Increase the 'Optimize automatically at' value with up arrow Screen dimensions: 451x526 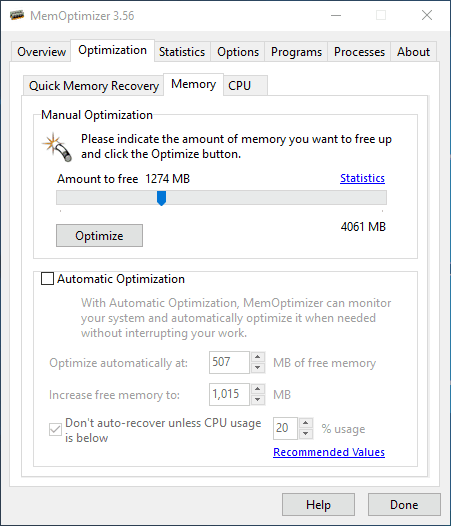tap(258, 357)
